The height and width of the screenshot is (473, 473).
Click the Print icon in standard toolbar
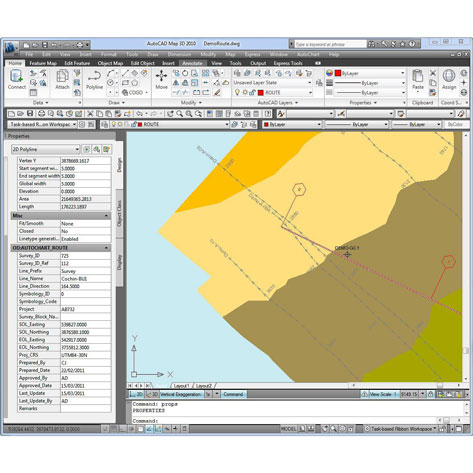tap(41, 114)
